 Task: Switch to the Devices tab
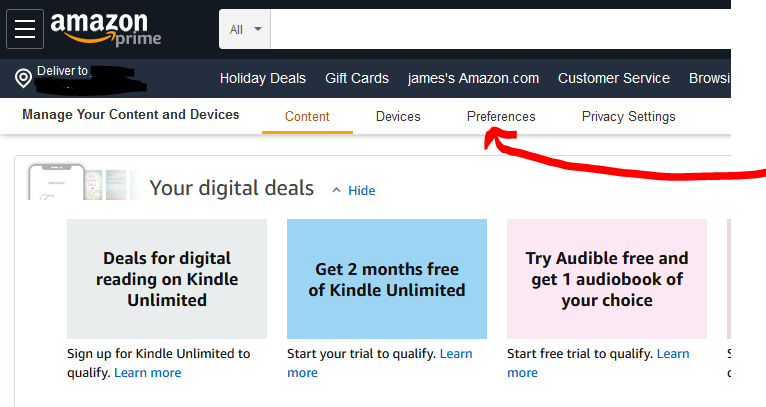pos(398,117)
